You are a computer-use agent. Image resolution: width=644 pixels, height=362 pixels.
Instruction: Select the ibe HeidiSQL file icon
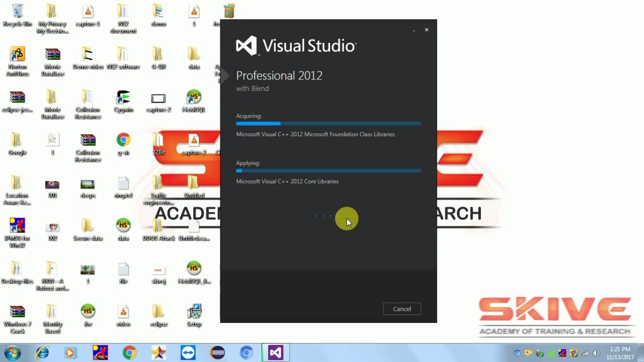(88, 316)
